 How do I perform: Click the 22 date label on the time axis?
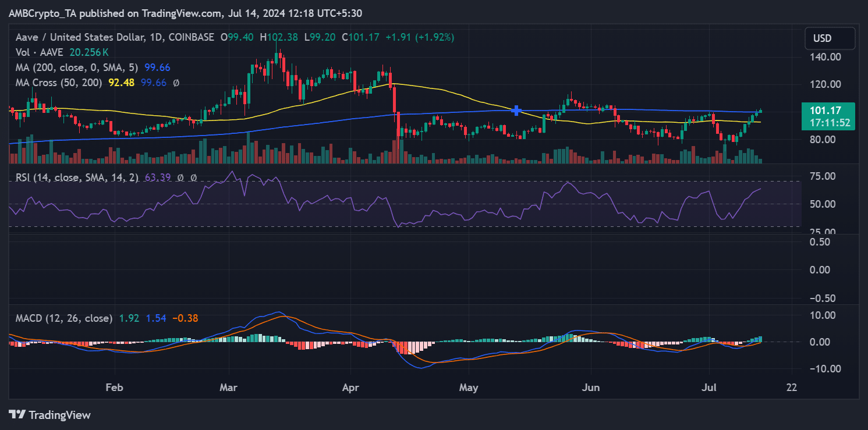click(792, 387)
